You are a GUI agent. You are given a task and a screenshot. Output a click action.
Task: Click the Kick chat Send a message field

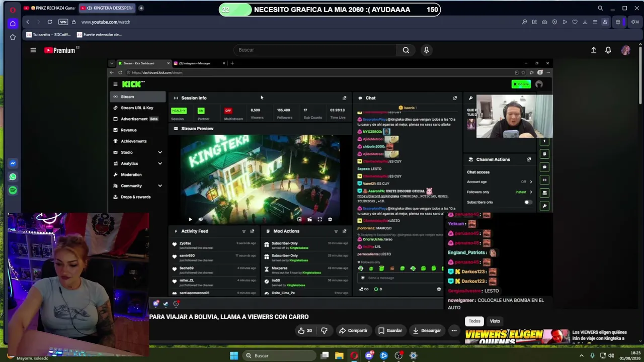point(400,278)
